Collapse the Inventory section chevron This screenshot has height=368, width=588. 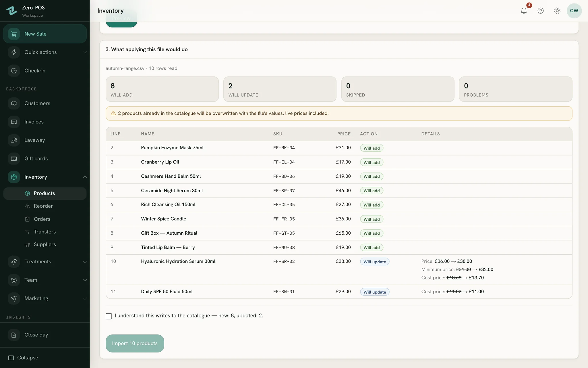[x=85, y=177]
